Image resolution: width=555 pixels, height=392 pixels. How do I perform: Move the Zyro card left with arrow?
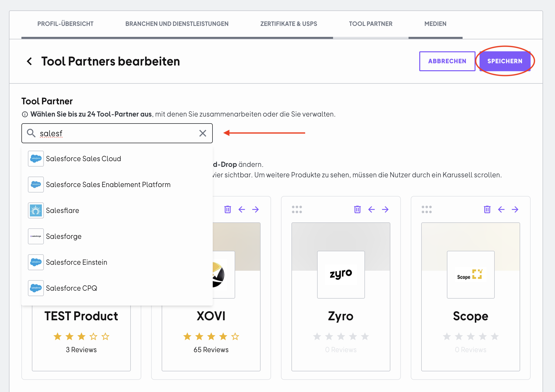coord(371,209)
